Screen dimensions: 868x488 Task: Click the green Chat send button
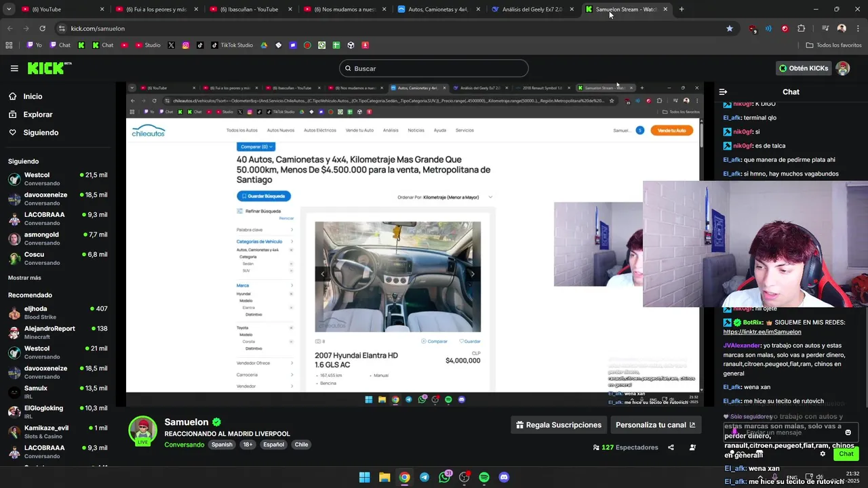[x=846, y=454]
